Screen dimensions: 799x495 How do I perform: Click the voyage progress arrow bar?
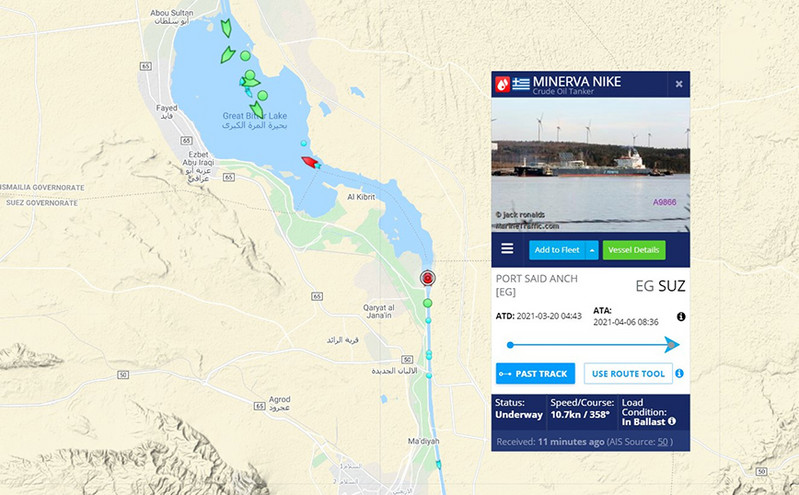tap(593, 345)
